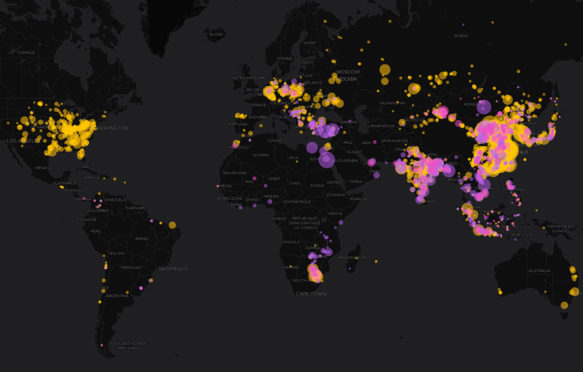The width and height of the screenshot is (583, 372).
Task: Click the AUSTRALIA country label
Action: (x=539, y=271)
